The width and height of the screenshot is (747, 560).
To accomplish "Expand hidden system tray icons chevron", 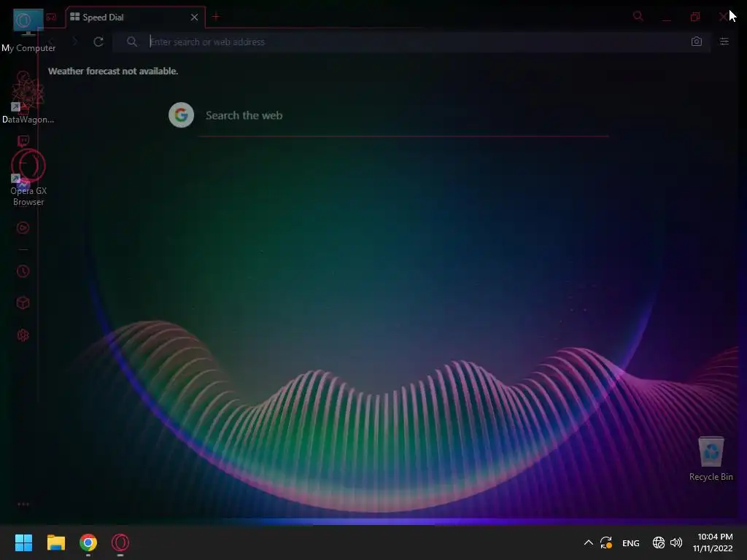I will [x=589, y=542].
